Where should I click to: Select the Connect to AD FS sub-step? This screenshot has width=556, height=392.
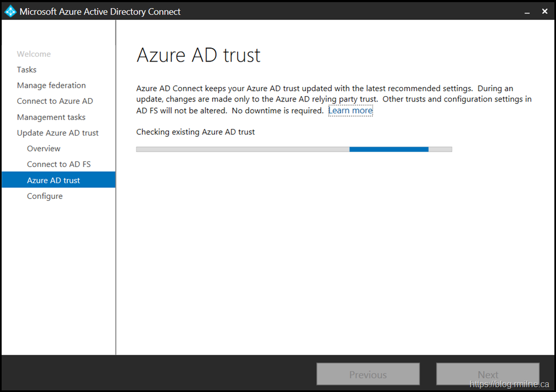click(x=59, y=164)
